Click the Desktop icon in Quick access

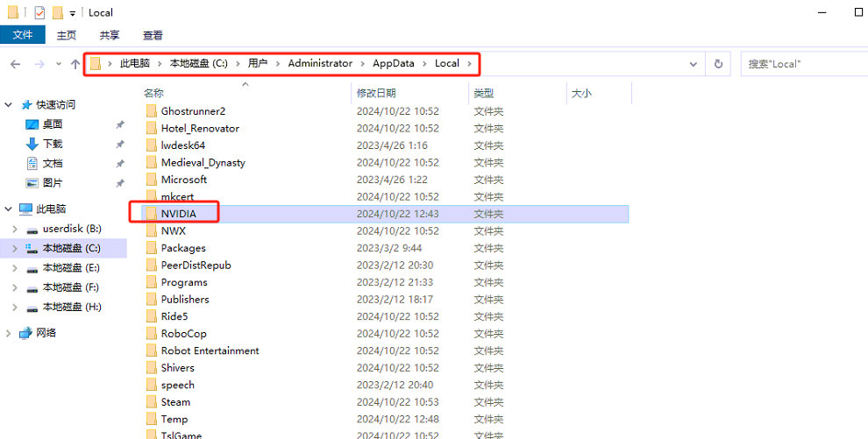(x=32, y=124)
